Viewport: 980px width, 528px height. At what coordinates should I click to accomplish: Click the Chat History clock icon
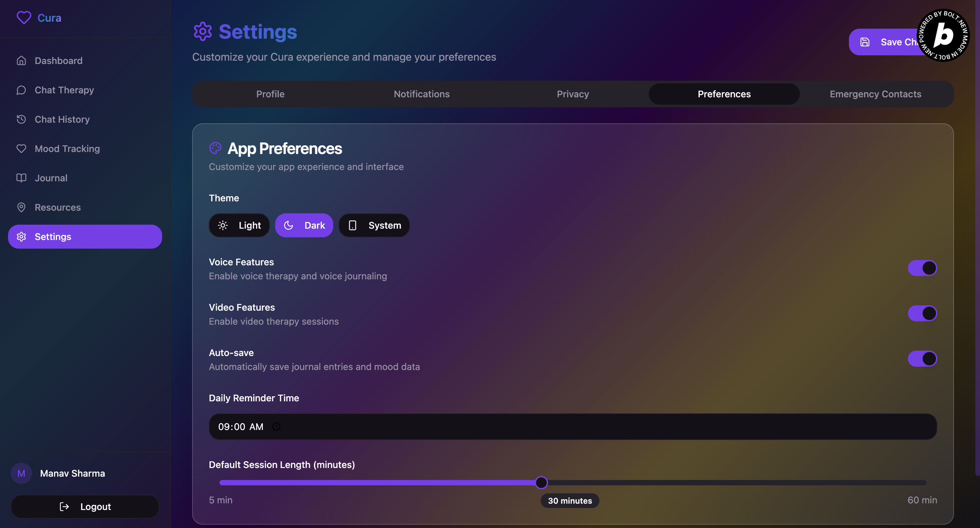(21, 119)
